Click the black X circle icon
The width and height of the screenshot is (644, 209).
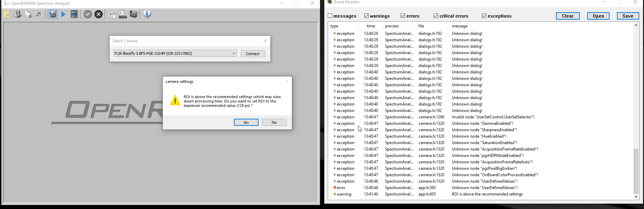tap(99, 14)
